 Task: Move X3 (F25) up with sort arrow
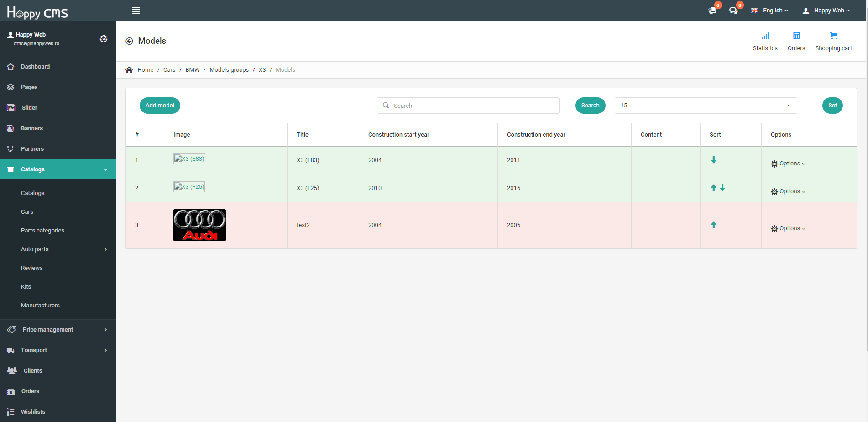[714, 188]
